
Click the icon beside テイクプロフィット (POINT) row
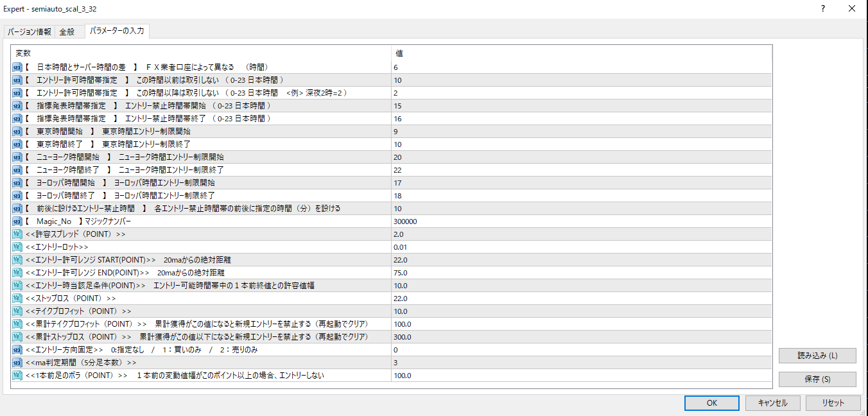(x=17, y=311)
